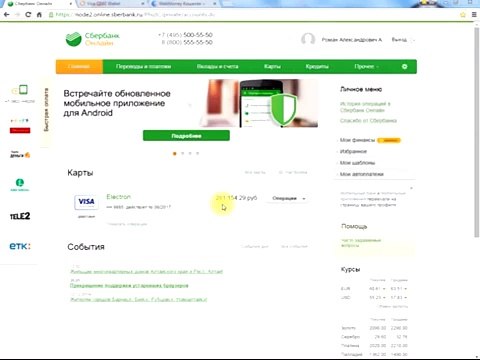Expand the Операции dropdown for Visa card

(x=289, y=198)
